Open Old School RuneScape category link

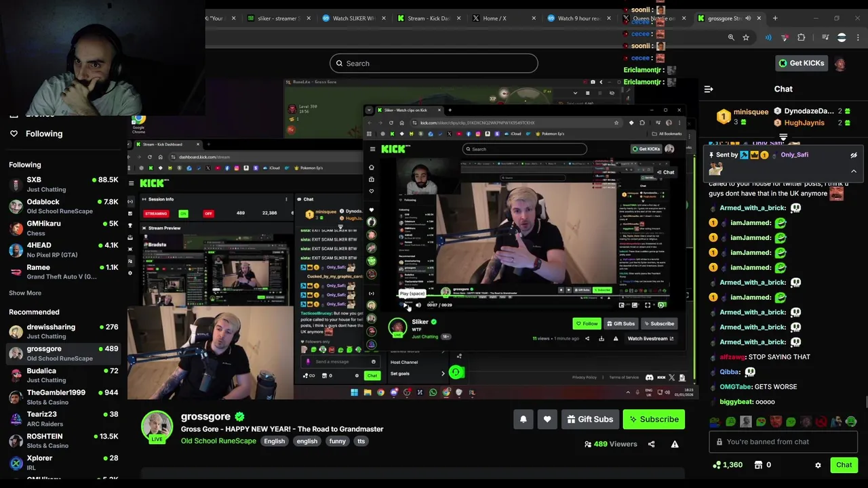(218, 441)
